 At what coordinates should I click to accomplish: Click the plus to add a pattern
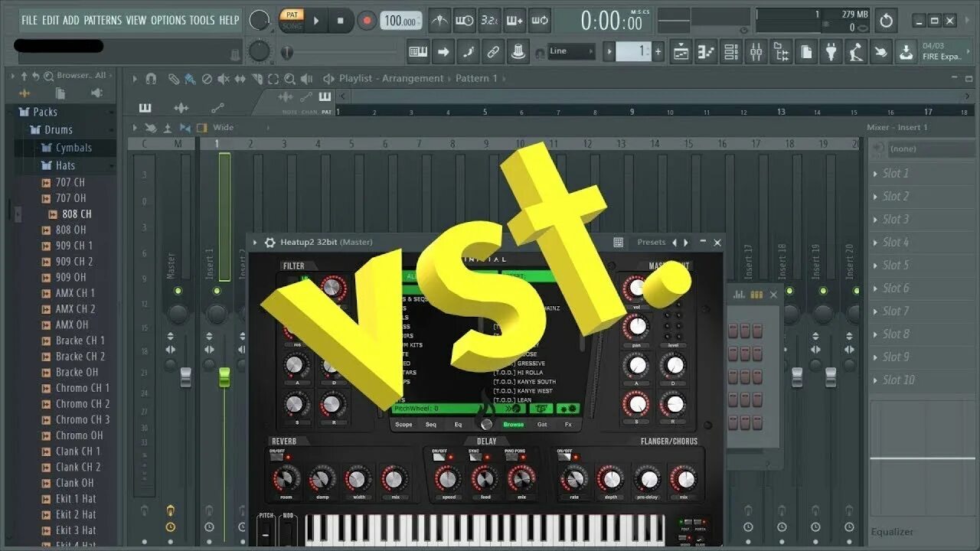(658, 51)
